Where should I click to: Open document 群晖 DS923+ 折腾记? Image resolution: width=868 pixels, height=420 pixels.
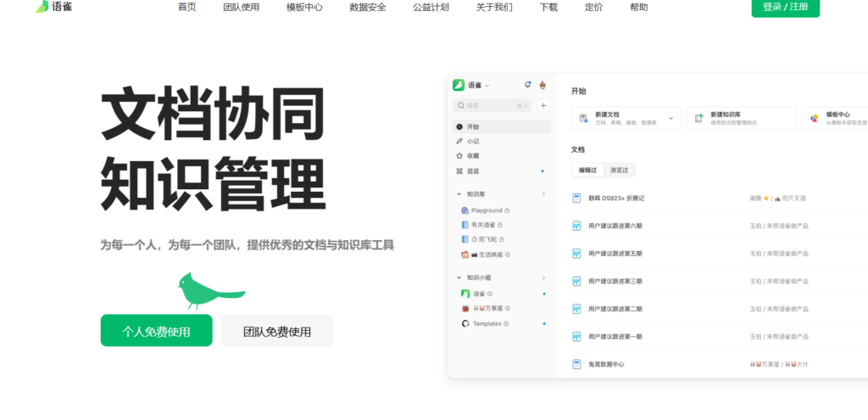pos(616,198)
